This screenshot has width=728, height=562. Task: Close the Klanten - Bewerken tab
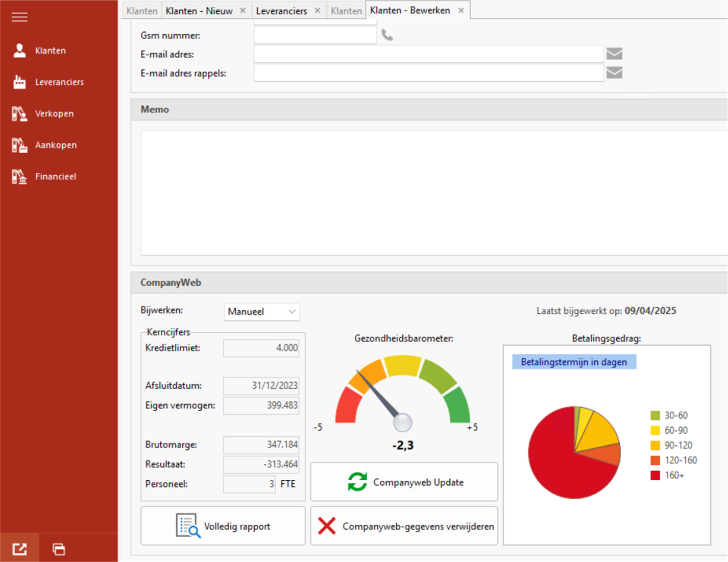461,10
